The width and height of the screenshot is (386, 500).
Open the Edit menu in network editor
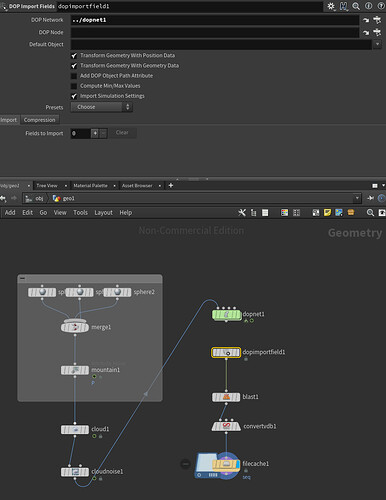click(x=28, y=213)
